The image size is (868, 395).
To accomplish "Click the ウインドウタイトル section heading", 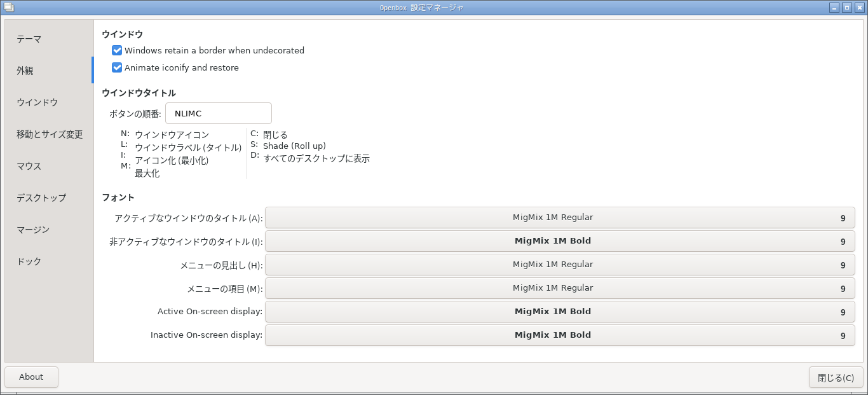I will coord(139,93).
